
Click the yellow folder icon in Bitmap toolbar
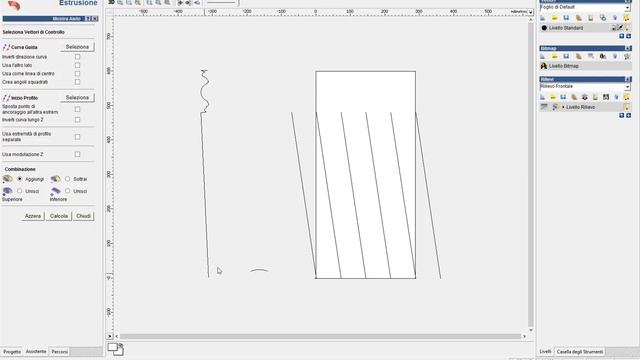tap(554, 56)
